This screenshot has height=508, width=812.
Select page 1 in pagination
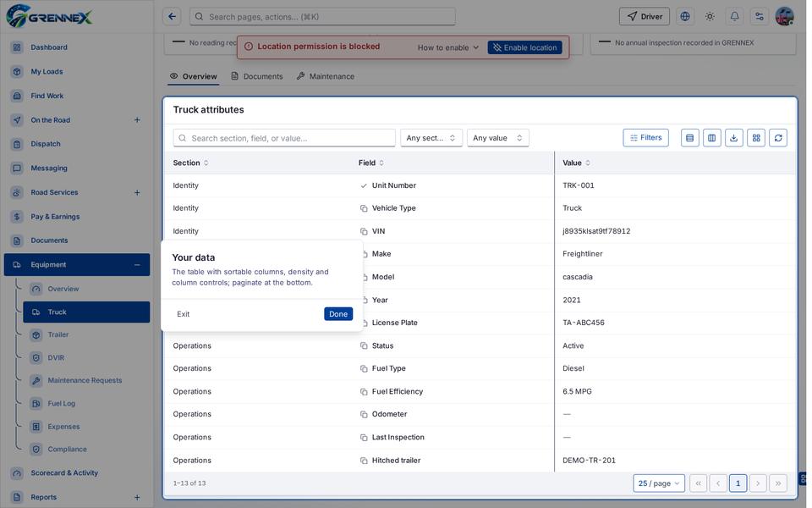(738, 483)
